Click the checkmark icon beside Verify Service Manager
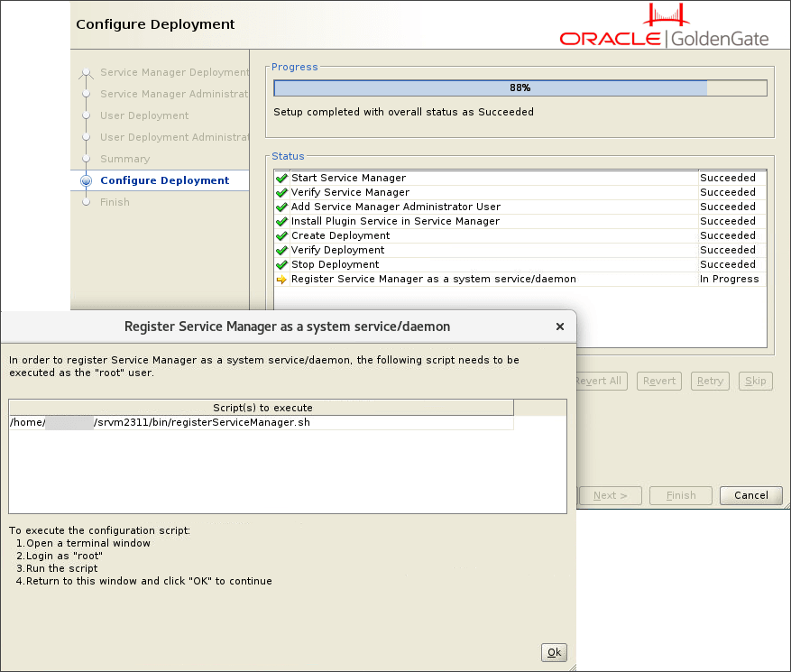The width and height of the screenshot is (791, 672). point(282,192)
